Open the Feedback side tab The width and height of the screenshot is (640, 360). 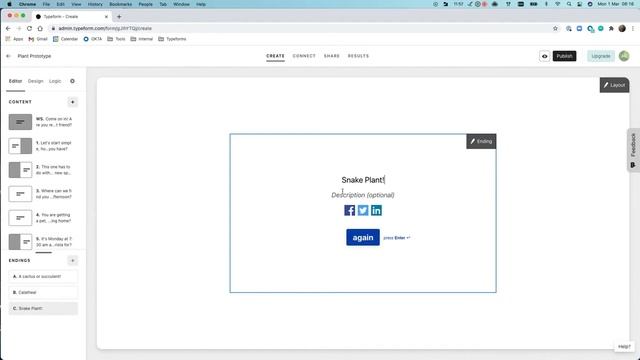633,150
